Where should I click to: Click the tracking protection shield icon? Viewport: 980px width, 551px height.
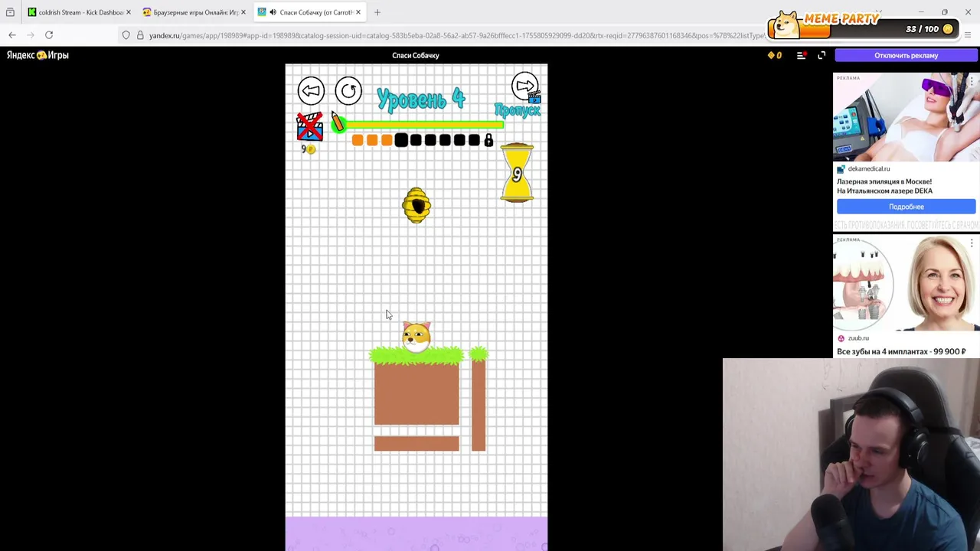pyautogui.click(x=126, y=35)
